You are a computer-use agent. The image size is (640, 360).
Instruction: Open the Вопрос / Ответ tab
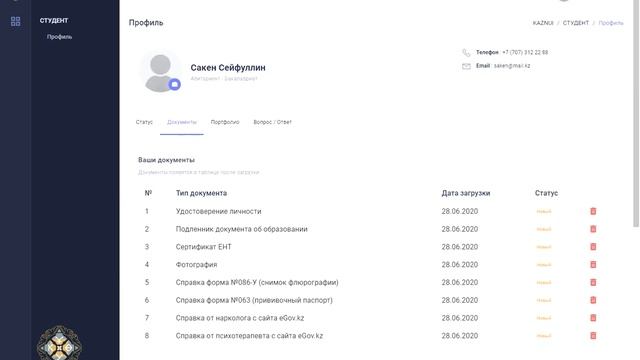[x=272, y=122]
